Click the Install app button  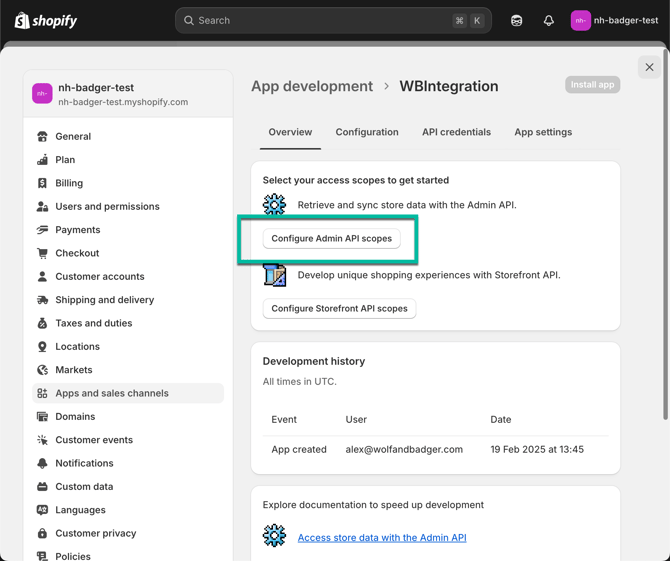(x=592, y=85)
